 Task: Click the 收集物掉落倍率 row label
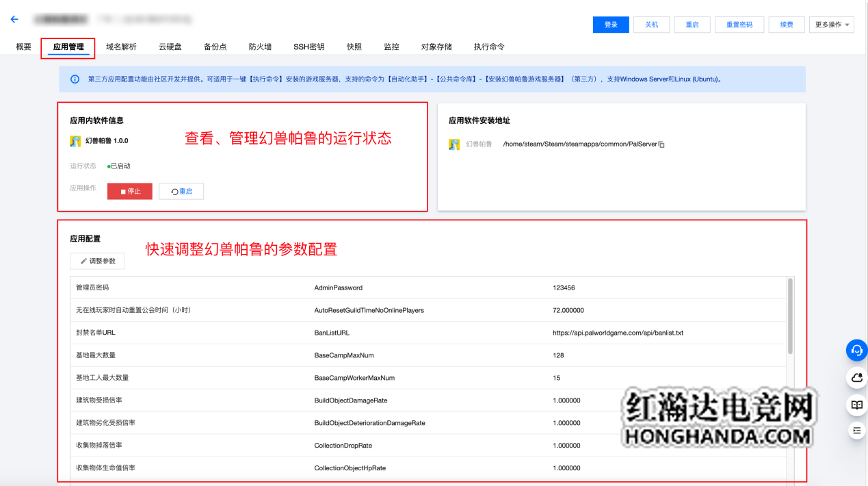[x=99, y=446]
